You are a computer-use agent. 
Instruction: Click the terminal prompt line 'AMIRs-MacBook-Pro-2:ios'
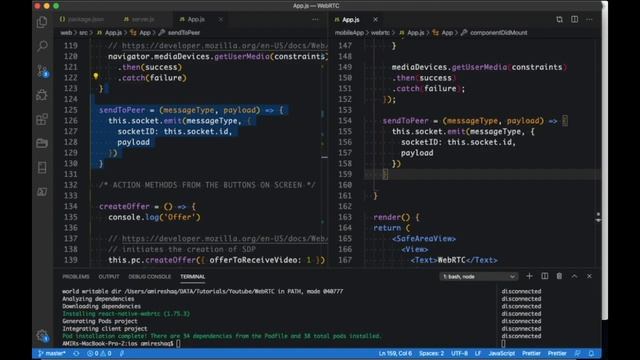coord(118,344)
